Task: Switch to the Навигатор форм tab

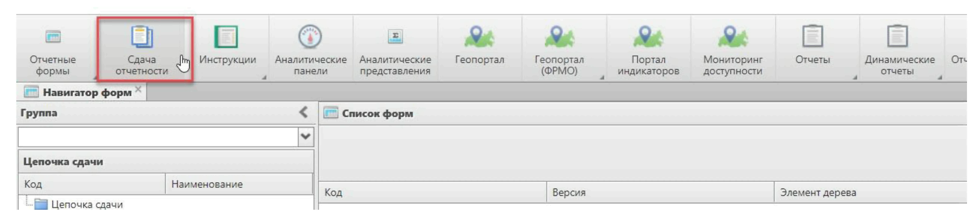Action: 86,93
